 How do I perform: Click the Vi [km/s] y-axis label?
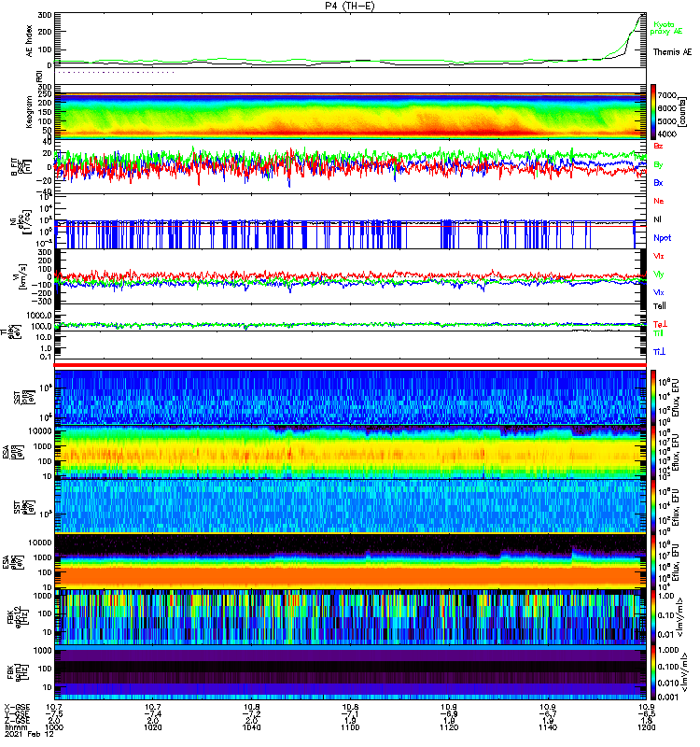[22, 276]
